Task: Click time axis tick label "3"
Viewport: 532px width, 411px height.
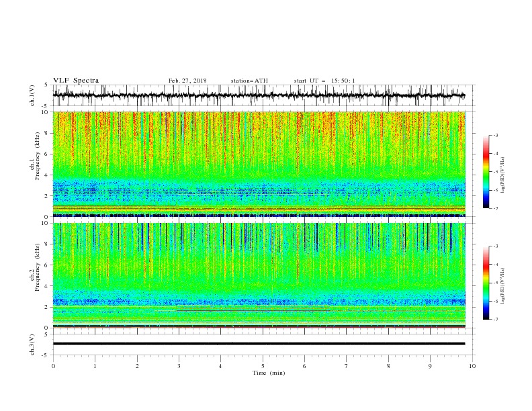Action: (x=179, y=366)
